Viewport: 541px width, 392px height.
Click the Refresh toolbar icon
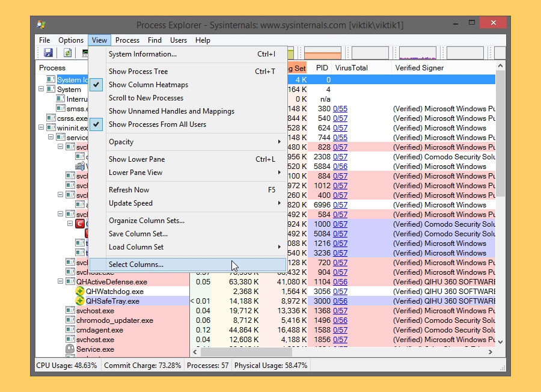[66, 53]
